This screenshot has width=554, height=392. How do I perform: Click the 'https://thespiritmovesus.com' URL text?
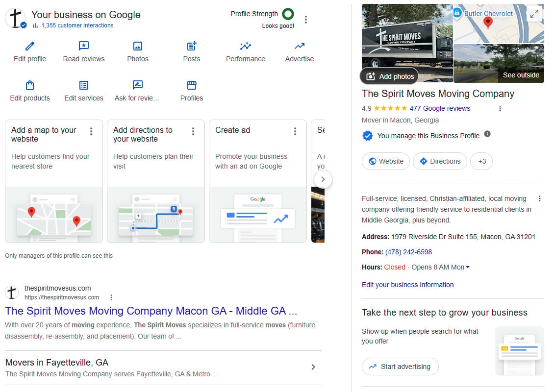point(61,297)
